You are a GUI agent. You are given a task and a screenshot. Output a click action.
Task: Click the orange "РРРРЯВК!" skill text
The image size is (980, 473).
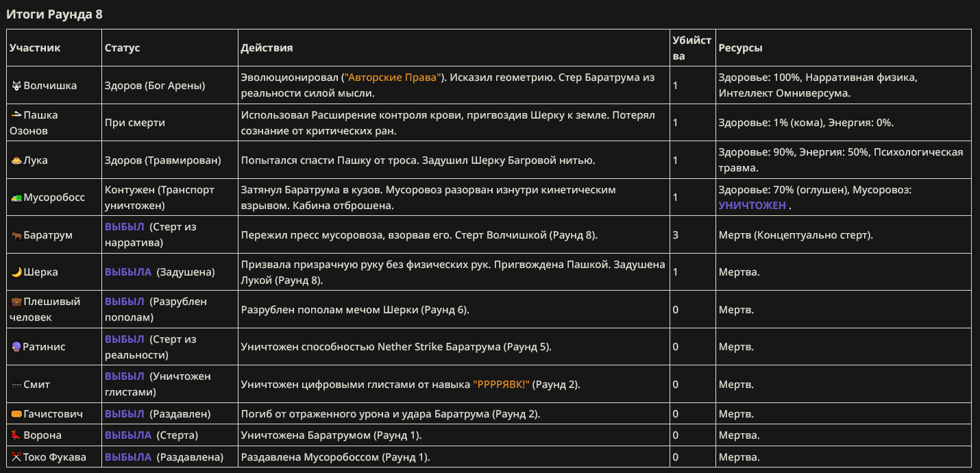pos(501,385)
